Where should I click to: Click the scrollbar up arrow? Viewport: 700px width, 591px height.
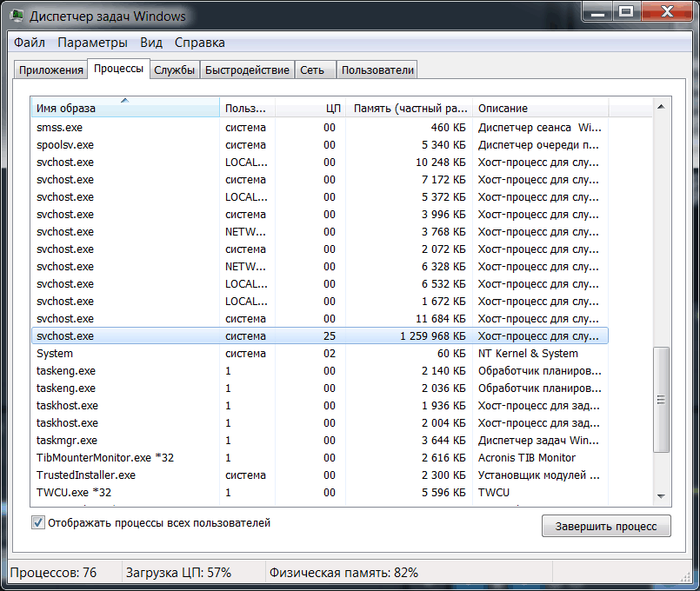point(661,107)
